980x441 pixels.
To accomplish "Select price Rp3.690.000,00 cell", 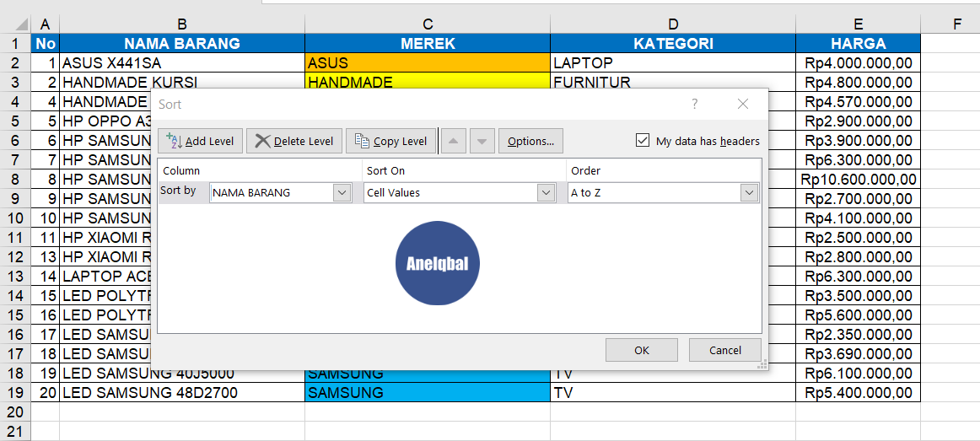I will [x=858, y=354].
